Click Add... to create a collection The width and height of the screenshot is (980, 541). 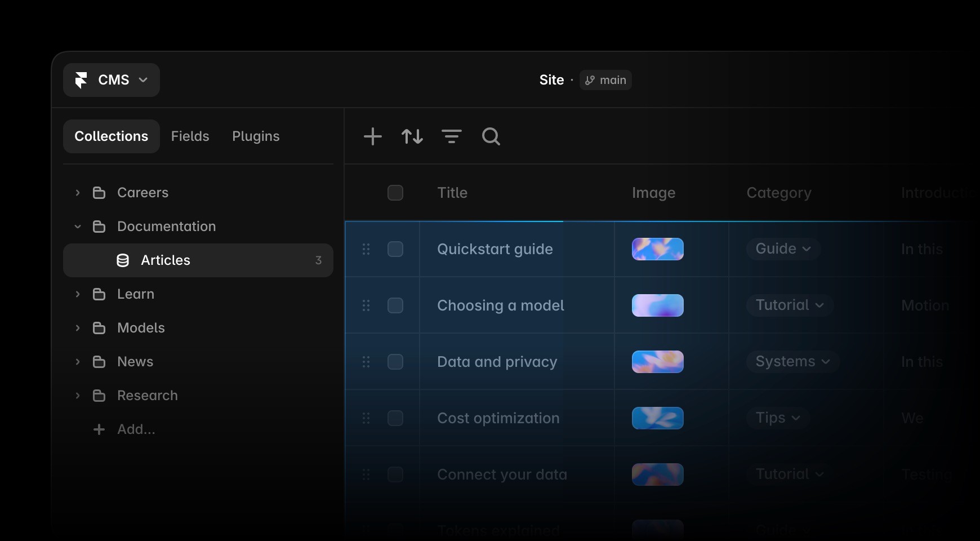pyautogui.click(x=124, y=429)
